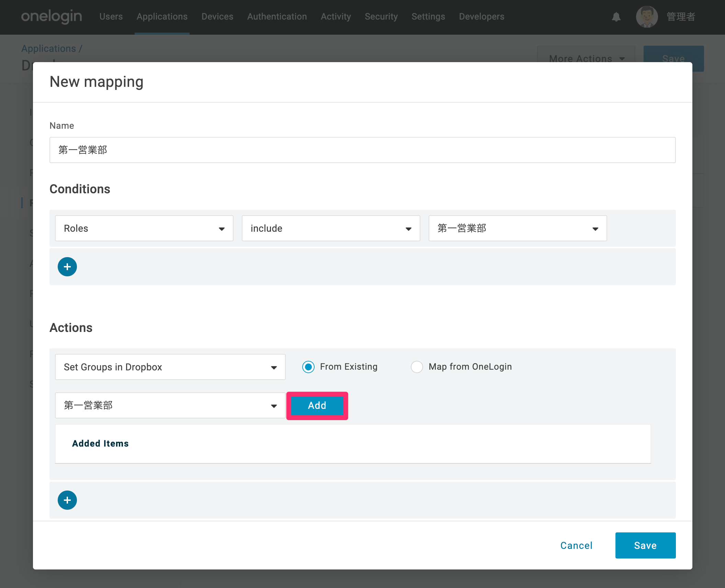Open the Devices menu
The width and height of the screenshot is (725, 588).
tap(217, 16)
